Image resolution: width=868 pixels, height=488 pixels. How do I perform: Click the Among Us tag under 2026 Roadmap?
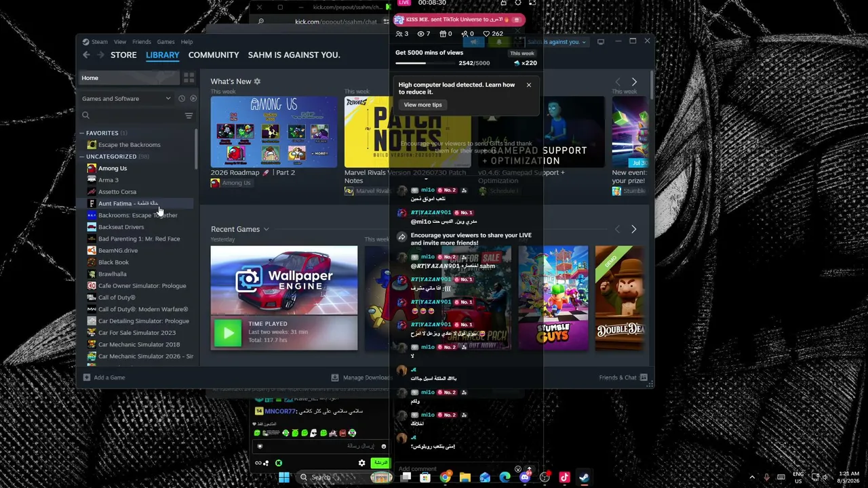click(231, 183)
